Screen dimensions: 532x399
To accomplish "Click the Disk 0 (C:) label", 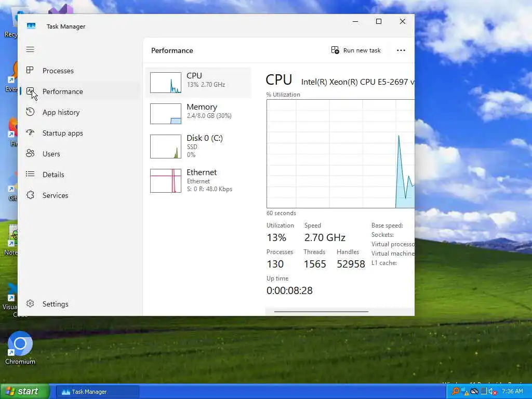I will 205,138.
